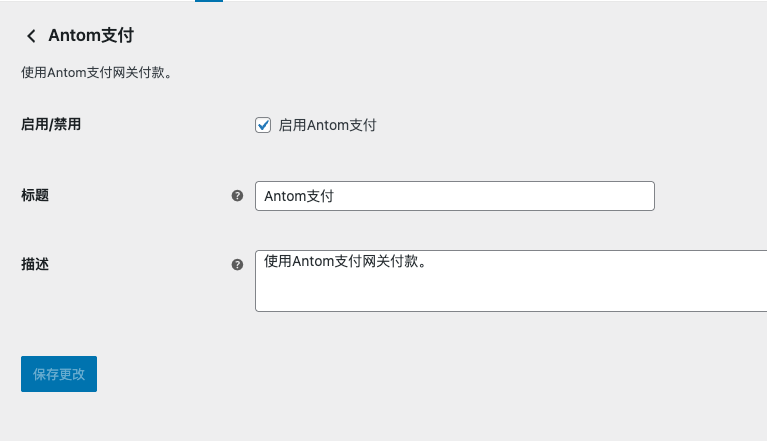Screen dimensions: 767x441
Task: Click the Antom支付 text inside the title field
Action: pyautogui.click(x=299, y=196)
